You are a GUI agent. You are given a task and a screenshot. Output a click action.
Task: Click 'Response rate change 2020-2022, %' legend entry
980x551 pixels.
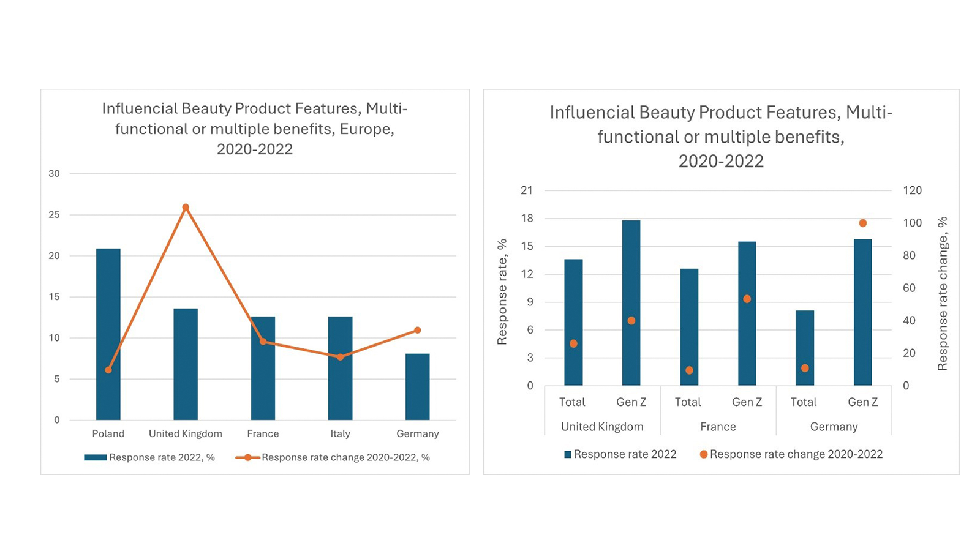(x=333, y=457)
